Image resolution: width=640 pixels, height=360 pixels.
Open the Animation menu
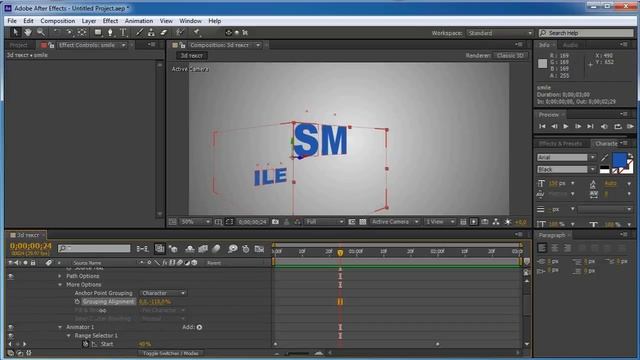coord(139,21)
